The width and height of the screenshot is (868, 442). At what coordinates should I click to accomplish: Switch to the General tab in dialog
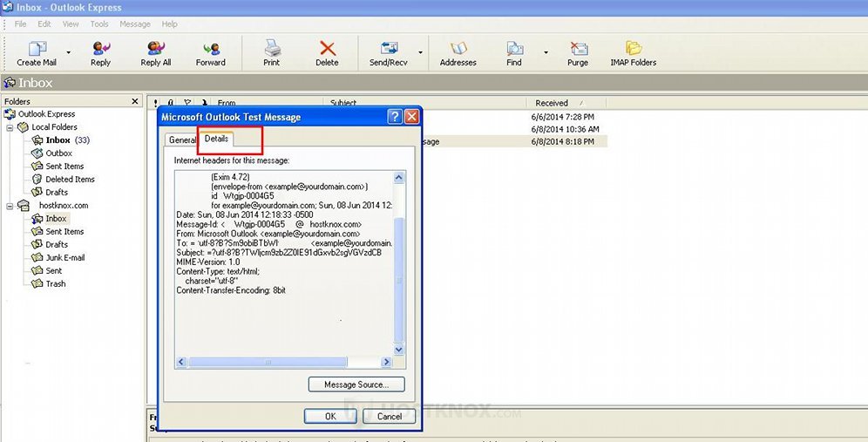click(182, 140)
